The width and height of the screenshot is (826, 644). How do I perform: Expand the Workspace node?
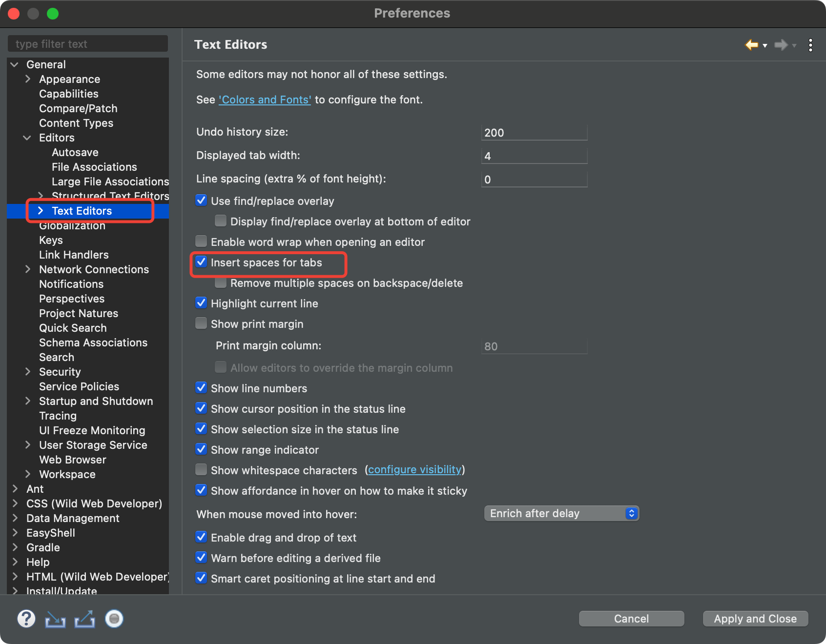tap(28, 474)
